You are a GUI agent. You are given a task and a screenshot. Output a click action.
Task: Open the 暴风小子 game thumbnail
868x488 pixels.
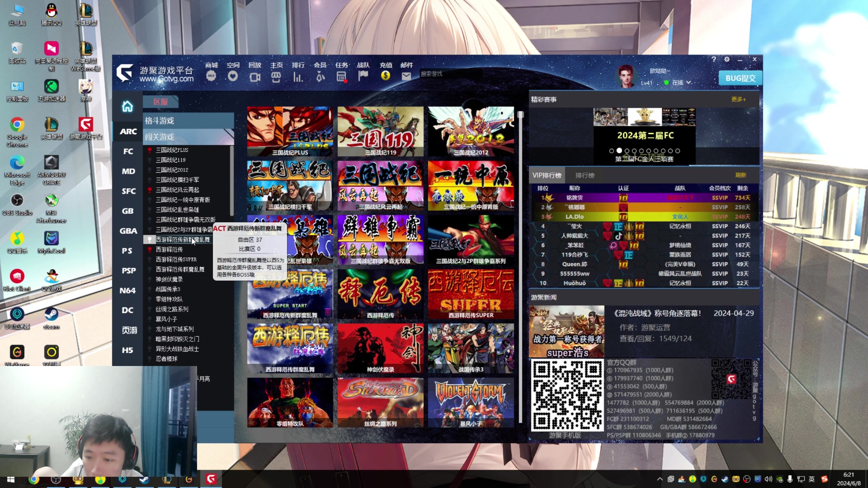tap(471, 403)
